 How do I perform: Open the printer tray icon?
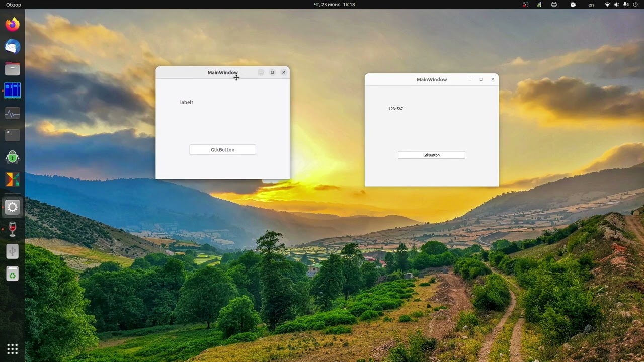pyautogui.click(x=554, y=5)
